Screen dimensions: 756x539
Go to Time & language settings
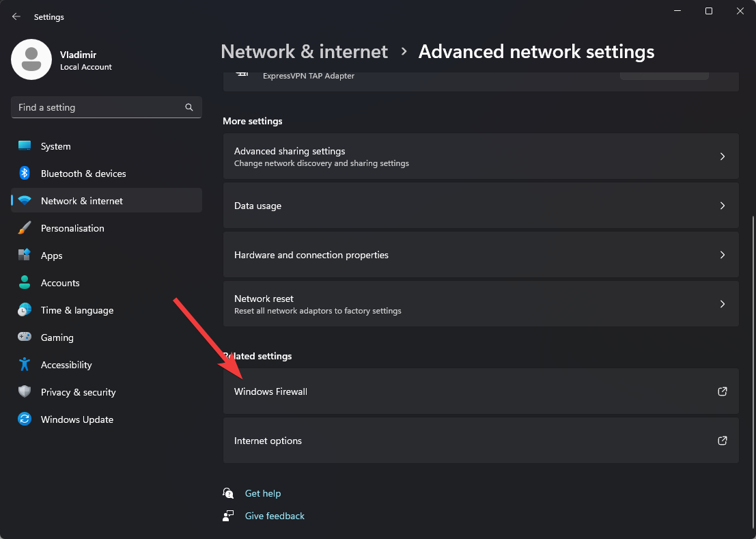point(77,310)
